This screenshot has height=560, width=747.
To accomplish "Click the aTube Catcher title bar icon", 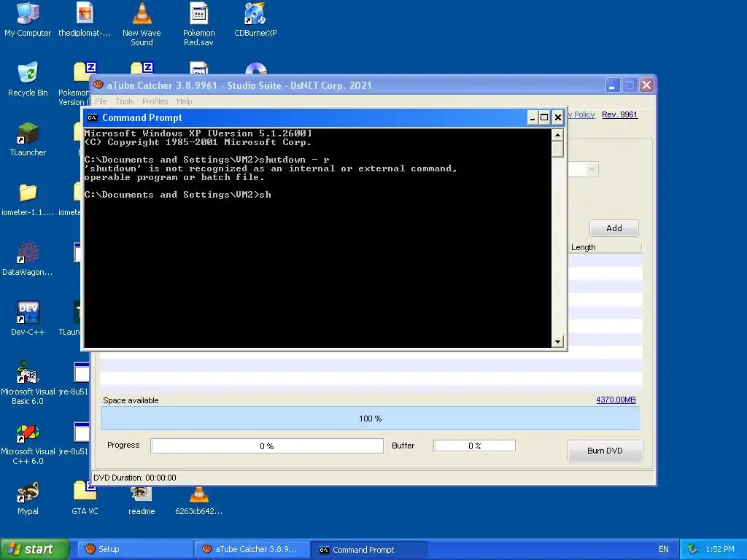I will pyautogui.click(x=98, y=85).
